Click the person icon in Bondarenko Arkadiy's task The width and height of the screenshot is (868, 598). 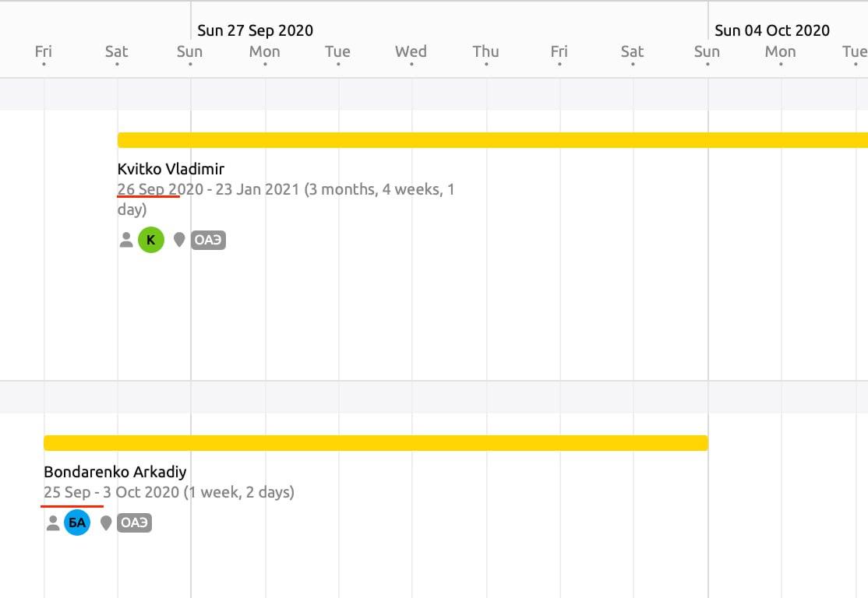(x=53, y=522)
